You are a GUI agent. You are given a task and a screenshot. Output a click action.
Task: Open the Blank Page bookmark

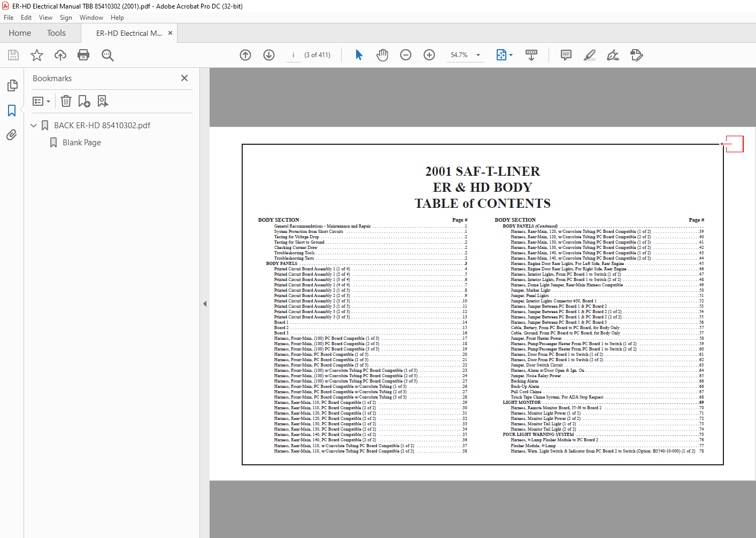click(82, 143)
